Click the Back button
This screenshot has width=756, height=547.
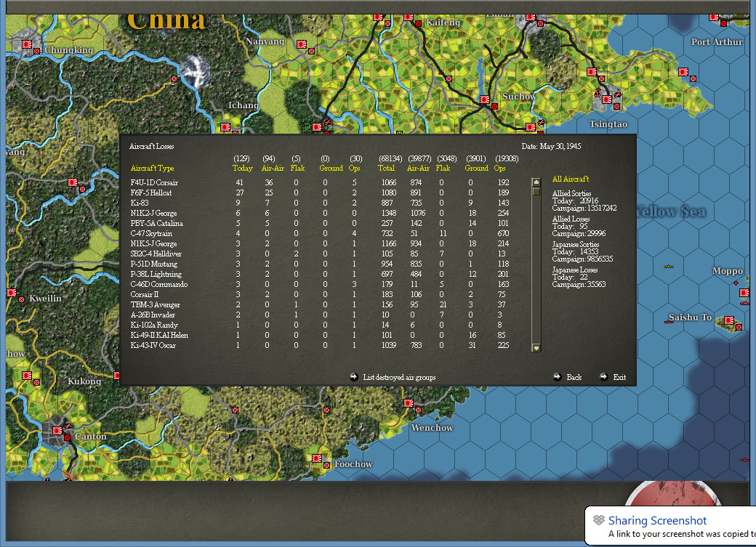coord(574,377)
